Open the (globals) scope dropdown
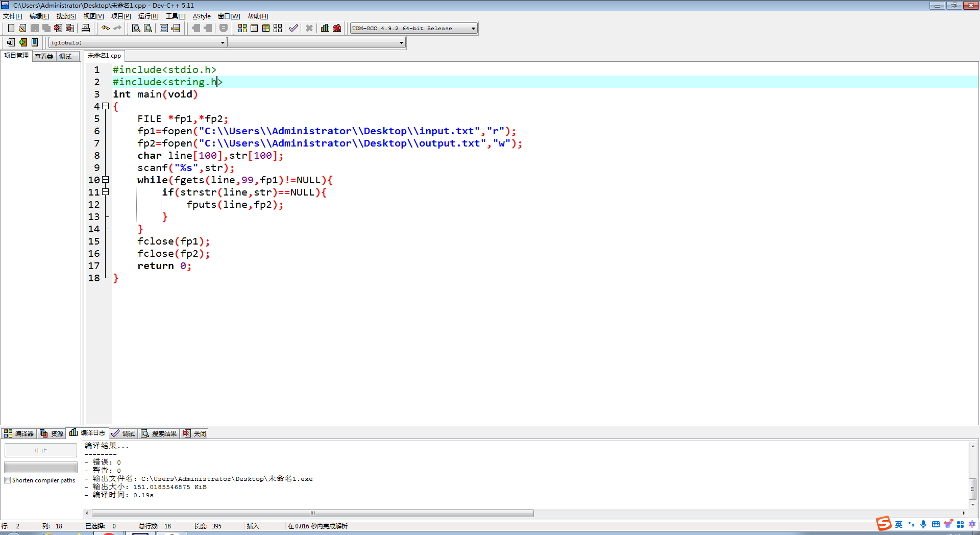The image size is (980, 535). [x=137, y=42]
